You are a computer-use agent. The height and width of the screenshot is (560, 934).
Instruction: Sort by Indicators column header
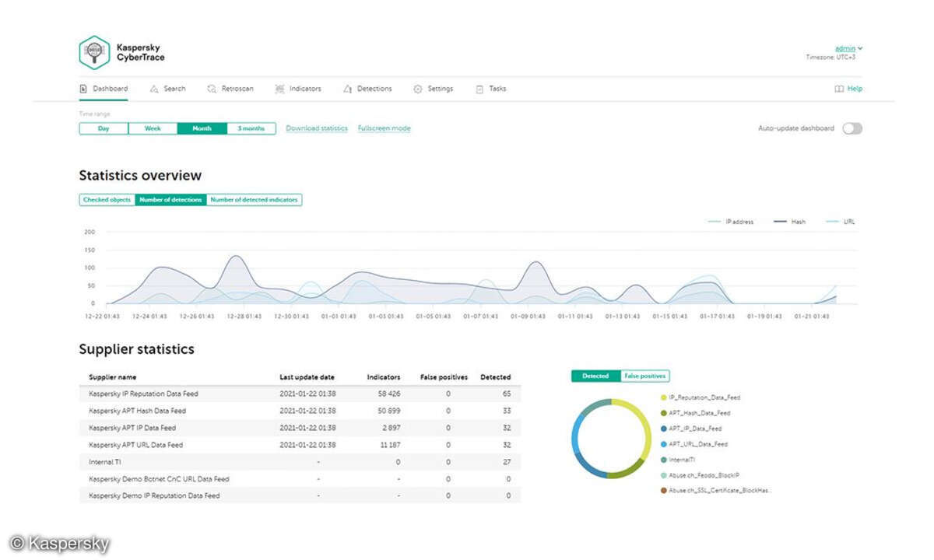pos(384,377)
